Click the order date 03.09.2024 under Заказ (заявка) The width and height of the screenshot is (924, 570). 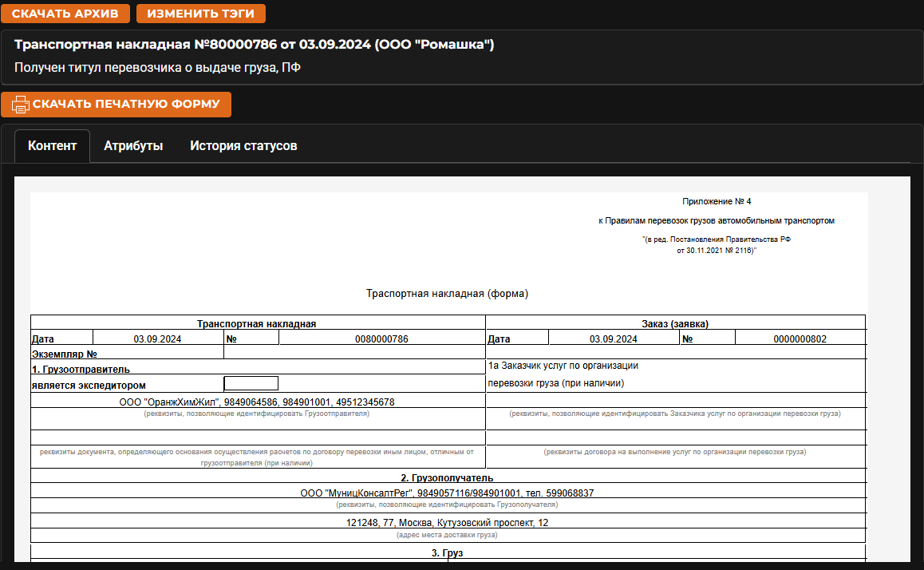point(614,339)
